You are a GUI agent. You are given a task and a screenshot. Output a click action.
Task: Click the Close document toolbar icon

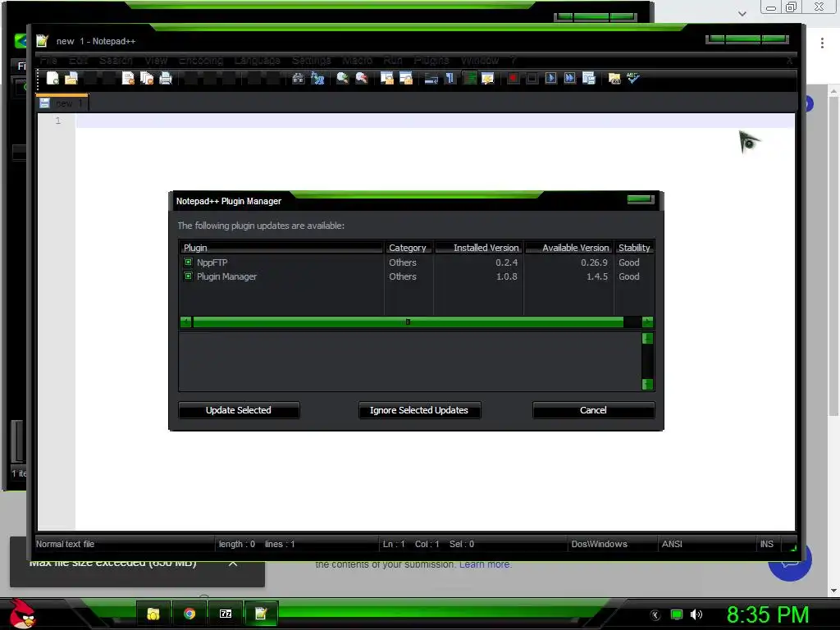tap(128, 78)
